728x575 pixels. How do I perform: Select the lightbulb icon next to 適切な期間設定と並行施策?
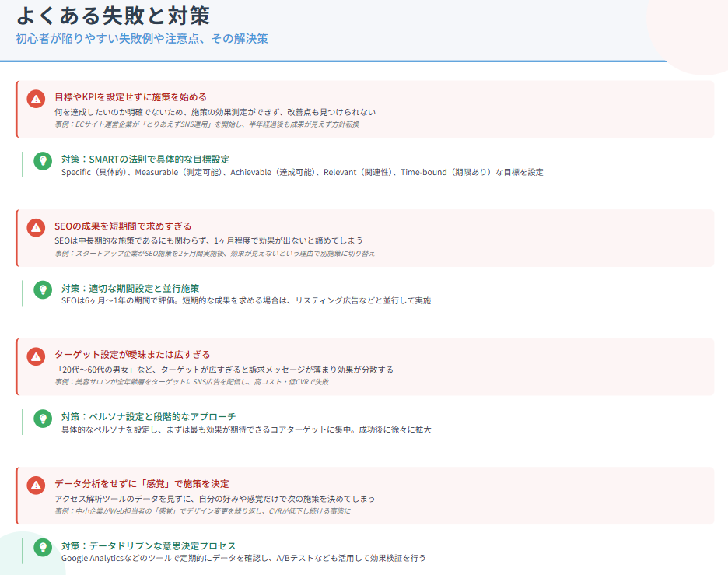coord(43,289)
